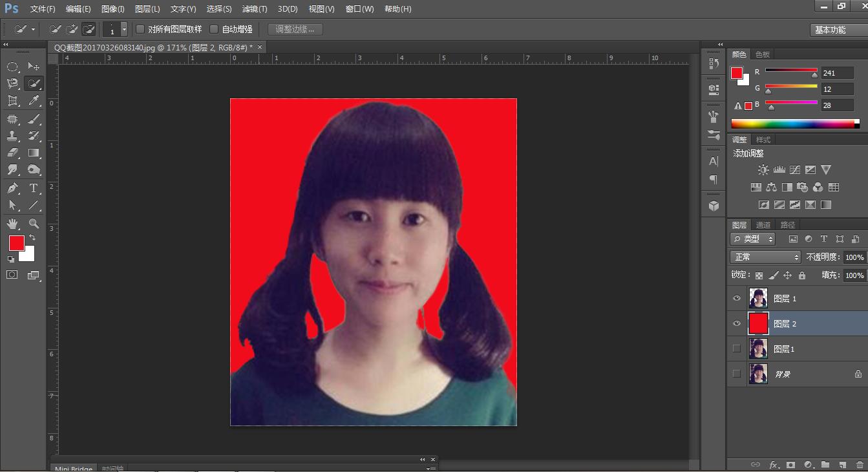The height and width of the screenshot is (472, 868).
Task: Select the Eyedropper tool
Action: coord(34,101)
